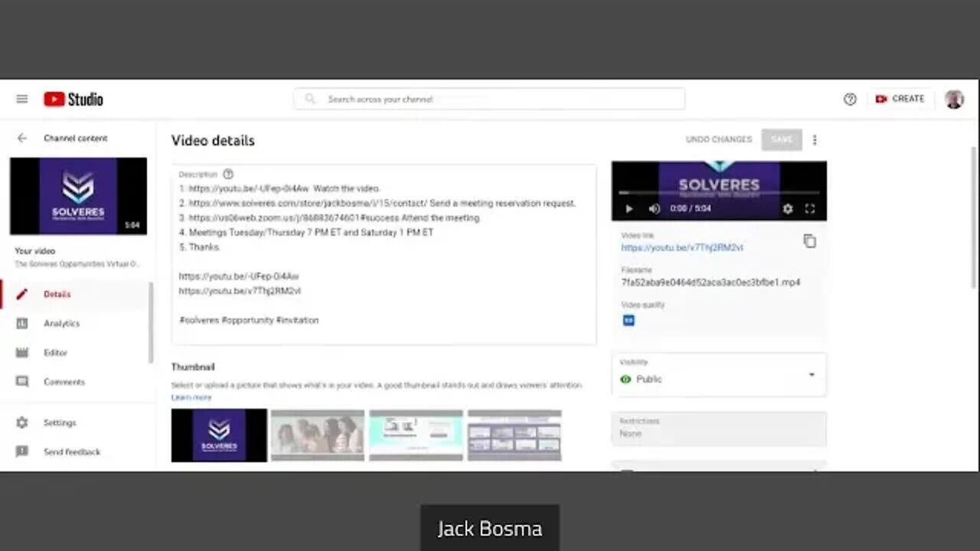This screenshot has width=980, height=551.
Task: Open the account avatar menu
Action: 954,99
